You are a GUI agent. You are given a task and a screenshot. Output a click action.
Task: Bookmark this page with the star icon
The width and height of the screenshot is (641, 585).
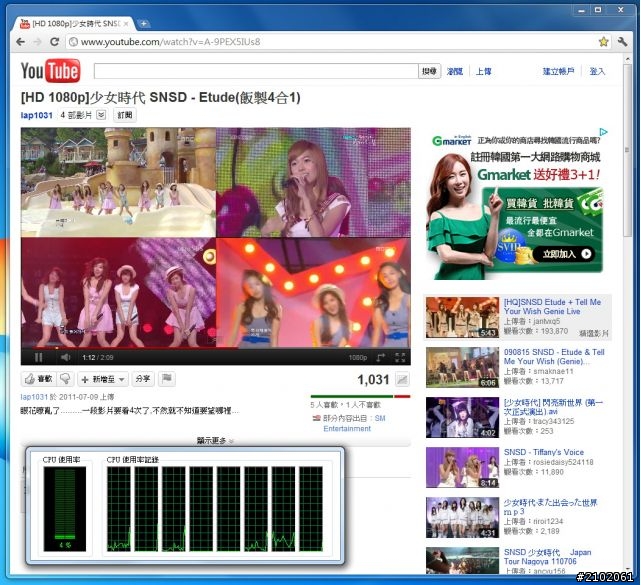tap(603, 41)
